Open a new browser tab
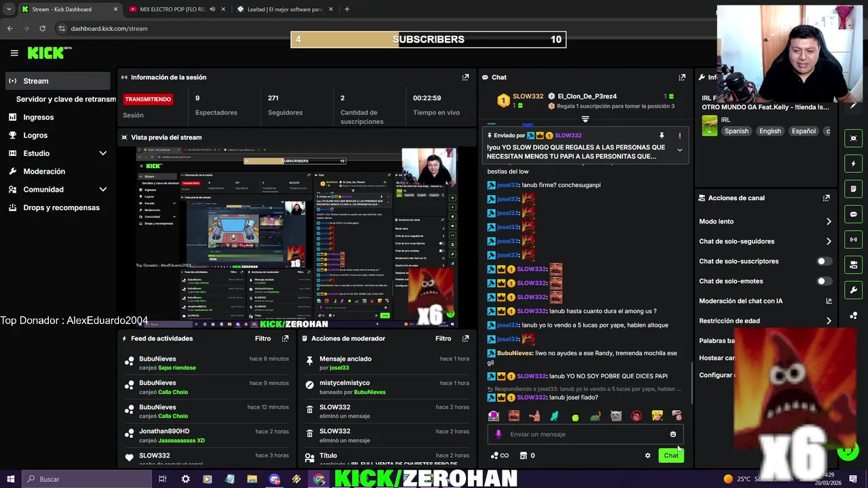 (x=347, y=9)
